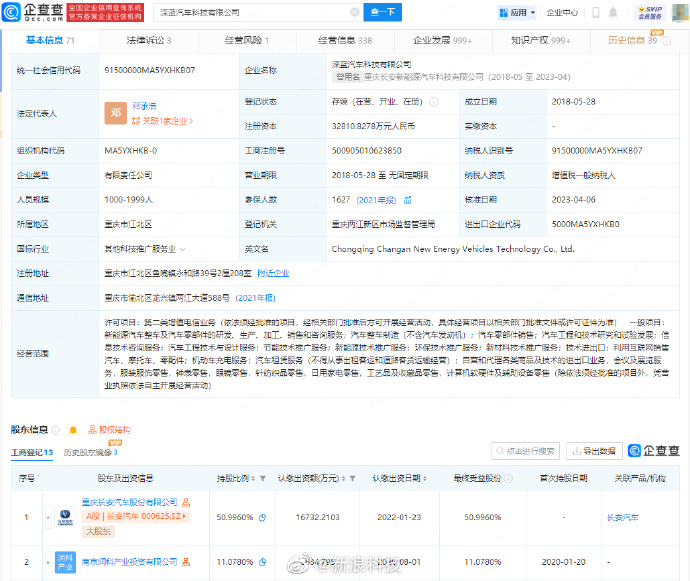Clear the search box with the X icon
The image size is (690, 581).
click(353, 13)
